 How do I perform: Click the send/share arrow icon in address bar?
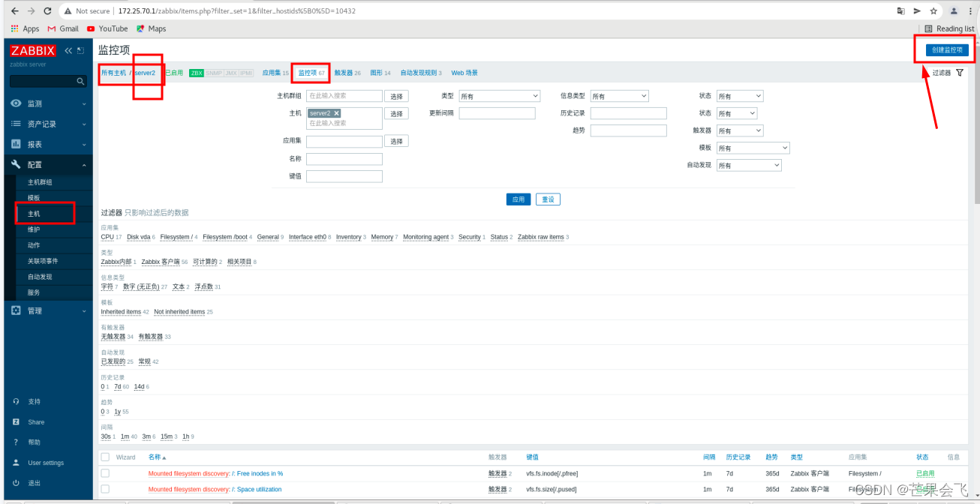click(x=918, y=11)
